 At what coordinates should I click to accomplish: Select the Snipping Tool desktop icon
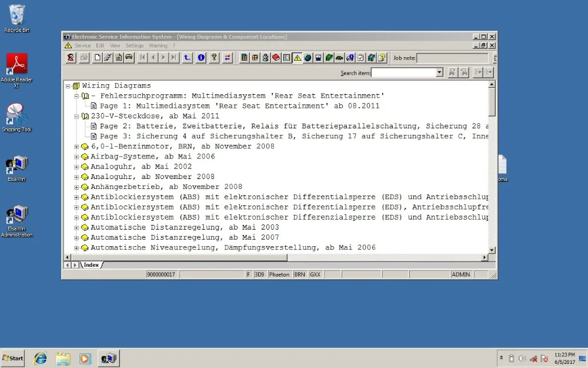[16, 118]
